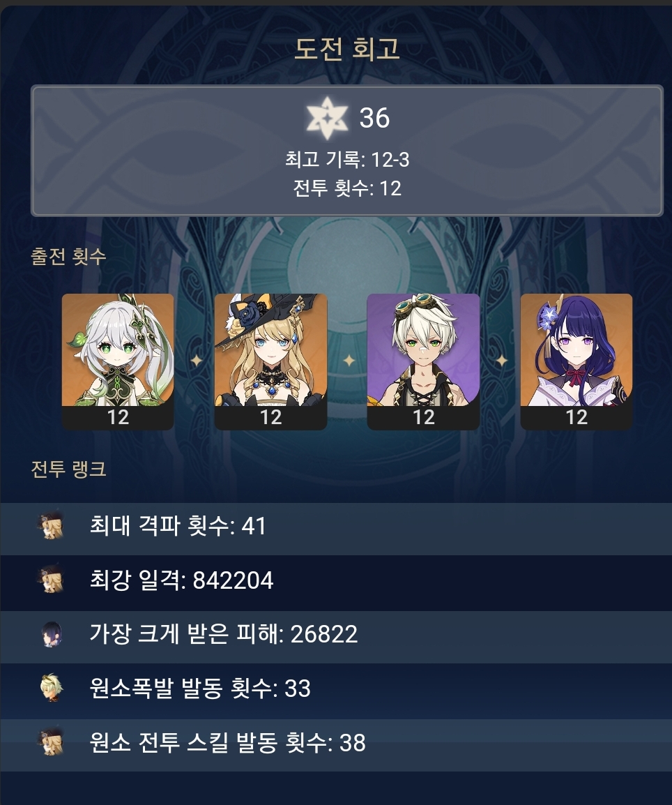
Task: Click the sparkle separator between Nahida and Navia
Action: point(196,361)
